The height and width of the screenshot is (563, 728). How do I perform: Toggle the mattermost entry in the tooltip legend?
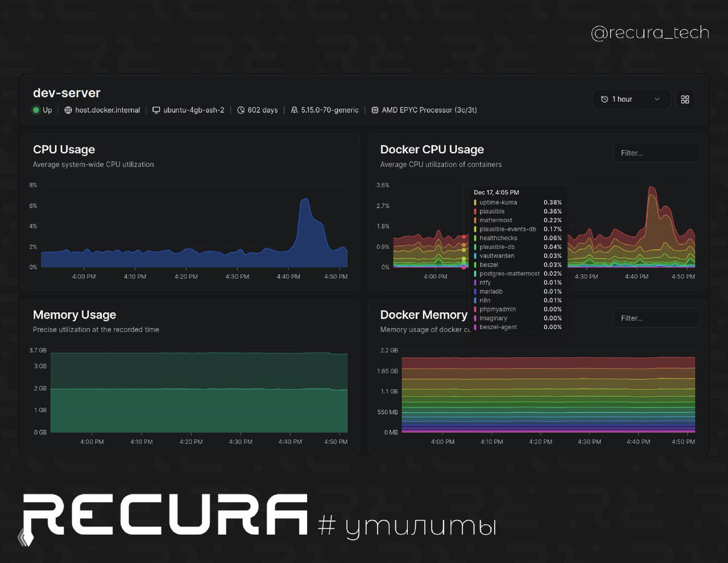(x=495, y=220)
